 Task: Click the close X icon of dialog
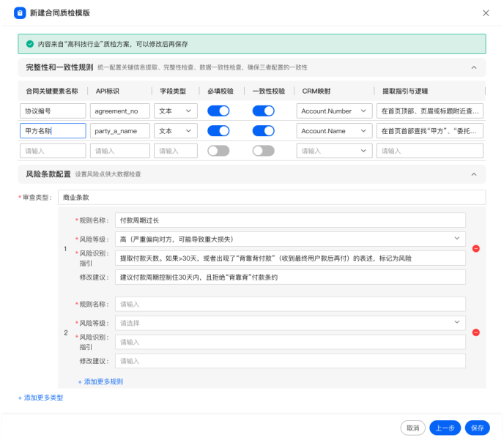pos(486,13)
